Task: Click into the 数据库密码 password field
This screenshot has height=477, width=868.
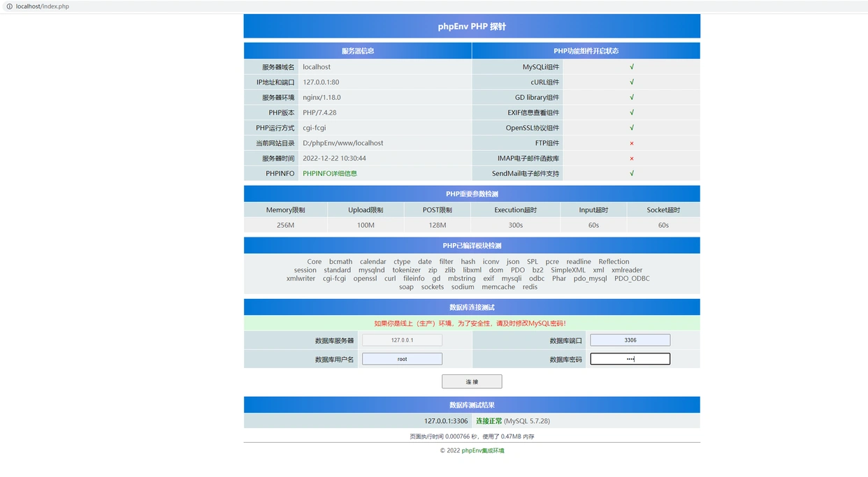Action: pos(630,359)
